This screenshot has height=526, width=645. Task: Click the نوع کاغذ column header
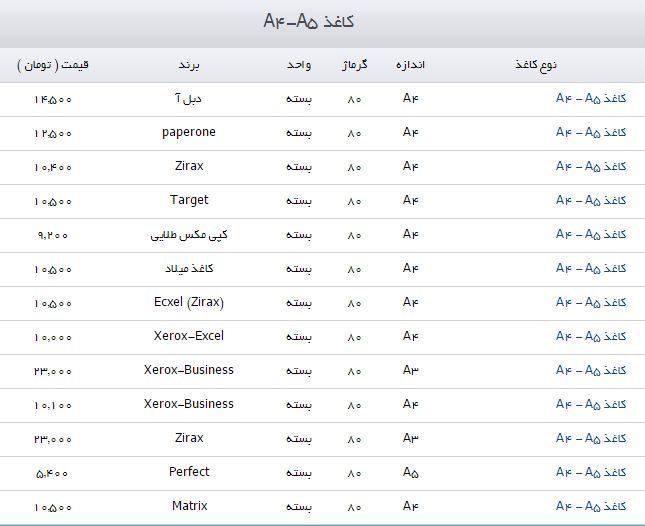click(x=536, y=65)
